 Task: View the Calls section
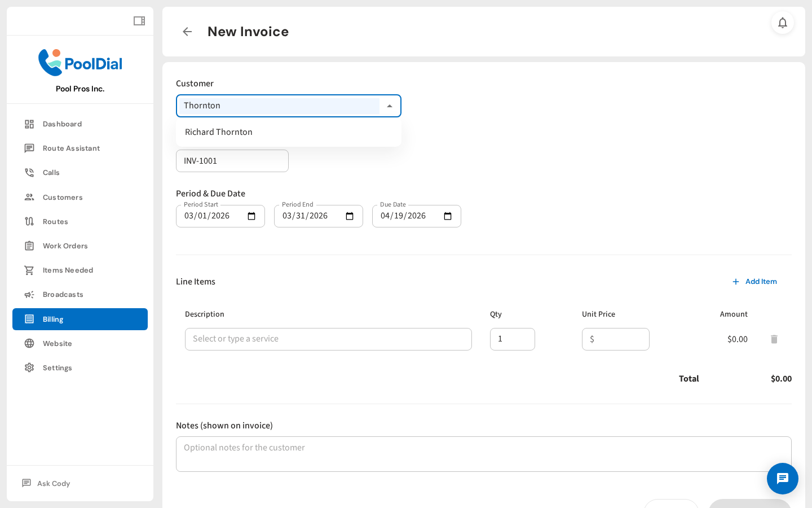[x=50, y=172]
